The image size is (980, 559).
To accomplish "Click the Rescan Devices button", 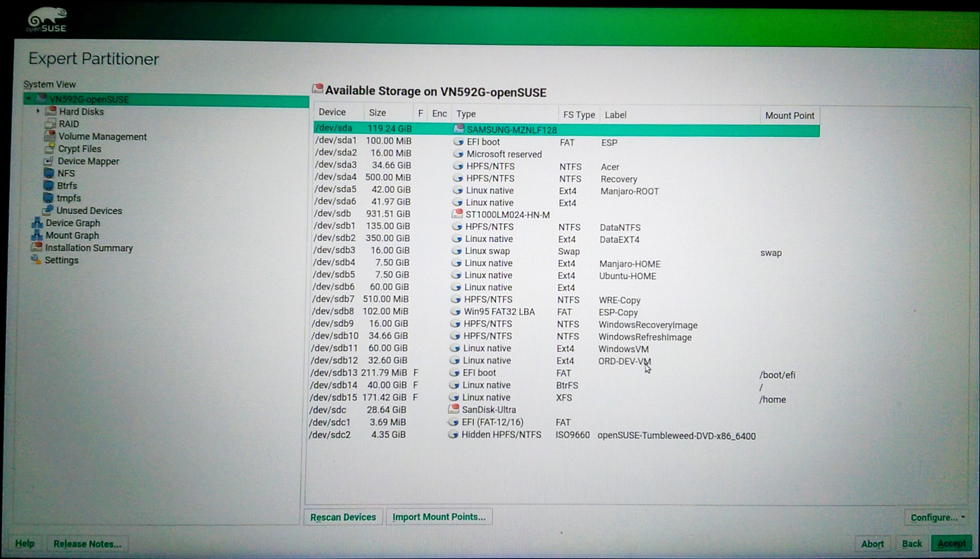I will pyautogui.click(x=343, y=517).
